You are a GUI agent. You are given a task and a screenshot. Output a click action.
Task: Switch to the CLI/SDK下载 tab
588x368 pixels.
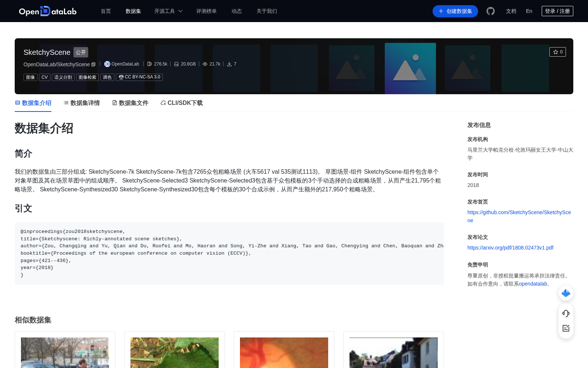coord(182,103)
